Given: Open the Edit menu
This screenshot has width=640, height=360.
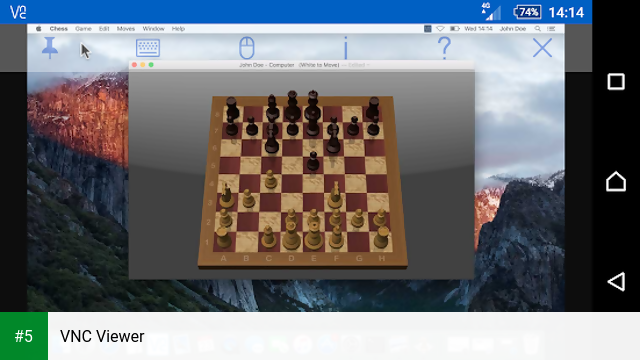Looking at the screenshot, I should [104, 29].
